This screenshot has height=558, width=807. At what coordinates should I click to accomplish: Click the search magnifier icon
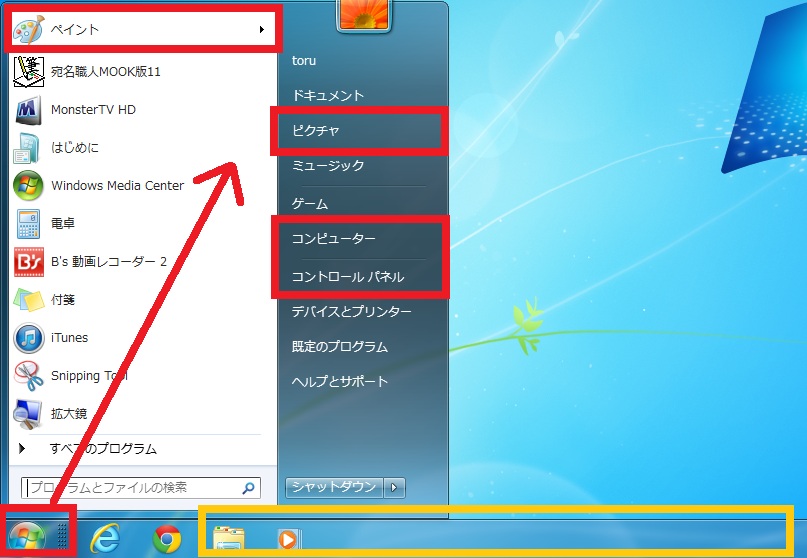[x=249, y=487]
